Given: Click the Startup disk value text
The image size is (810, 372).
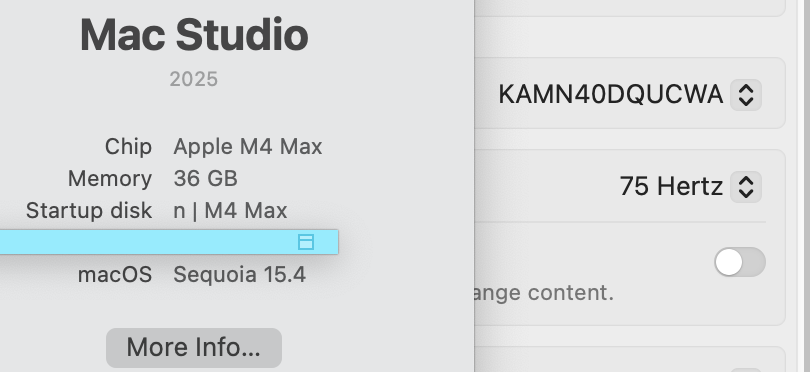Looking at the screenshot, I should coord(230,211).
